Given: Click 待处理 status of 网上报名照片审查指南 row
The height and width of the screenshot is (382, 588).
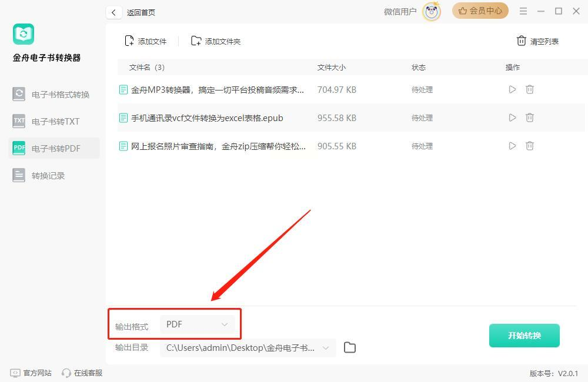Looking at the screenshot, I should [422, 146].
